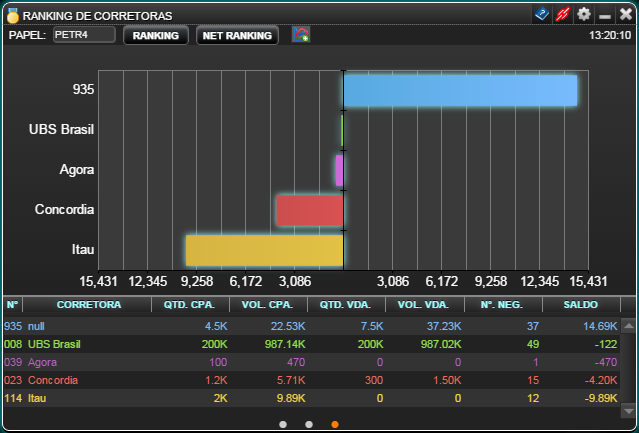Click the table scroll down arrow
Screen dimensions: 639x433
coord(628,411)
